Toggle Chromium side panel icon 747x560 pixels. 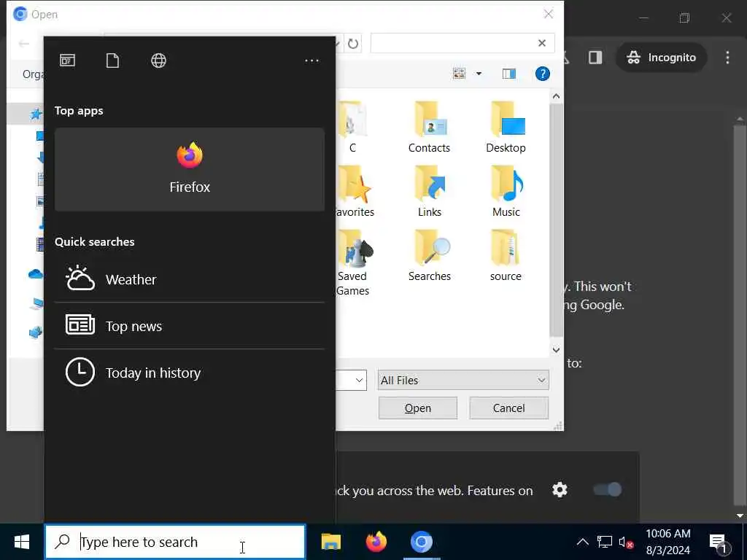click(x=595, y=57)
